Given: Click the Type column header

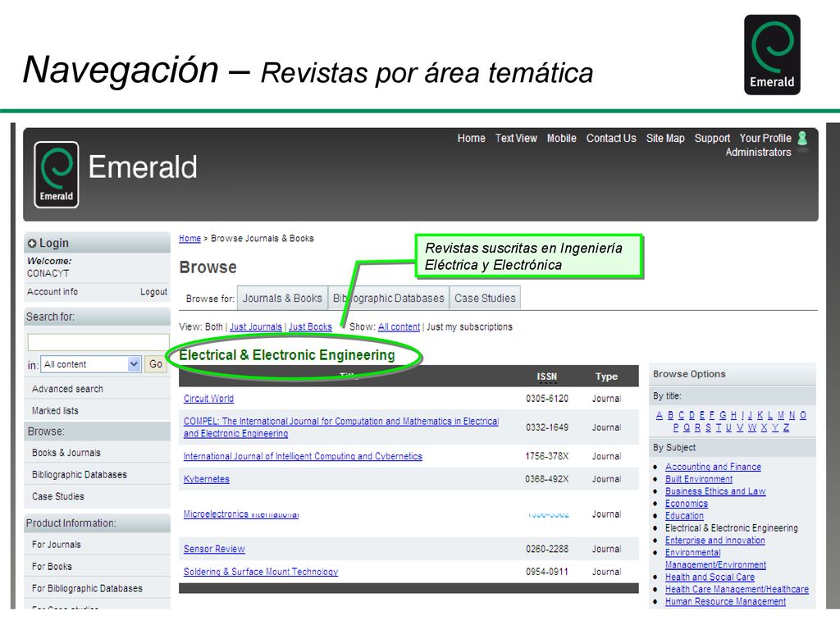Looking at the screenshot, I should pyautogui.click(x=606, y=377).
